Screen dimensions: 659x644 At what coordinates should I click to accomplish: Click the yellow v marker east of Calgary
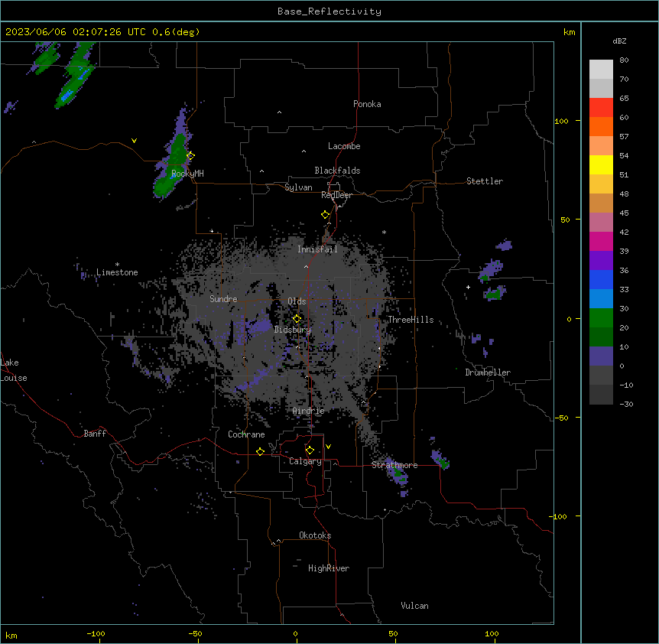pyautogui.click(x=328, y=447)
